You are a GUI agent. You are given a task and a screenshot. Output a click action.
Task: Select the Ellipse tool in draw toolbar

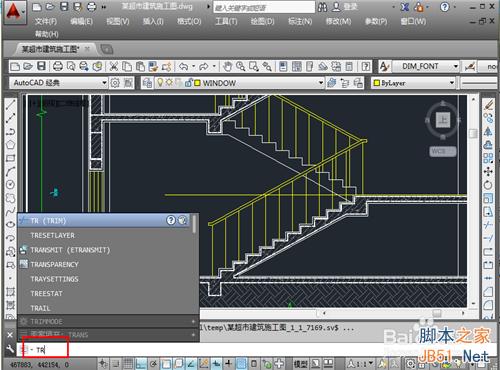click(x=10, y=224)
